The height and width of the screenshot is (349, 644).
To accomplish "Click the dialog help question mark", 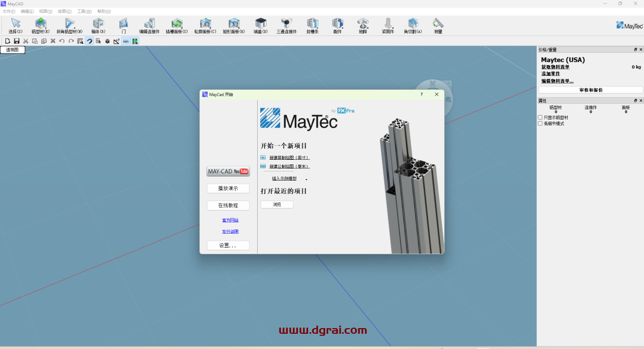I will pos(421,95).
